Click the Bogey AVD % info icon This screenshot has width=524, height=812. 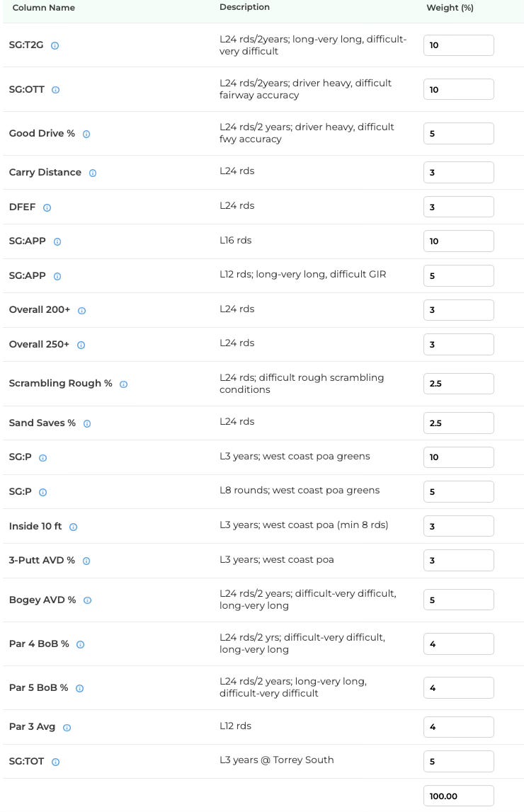(x=88, y=600)
